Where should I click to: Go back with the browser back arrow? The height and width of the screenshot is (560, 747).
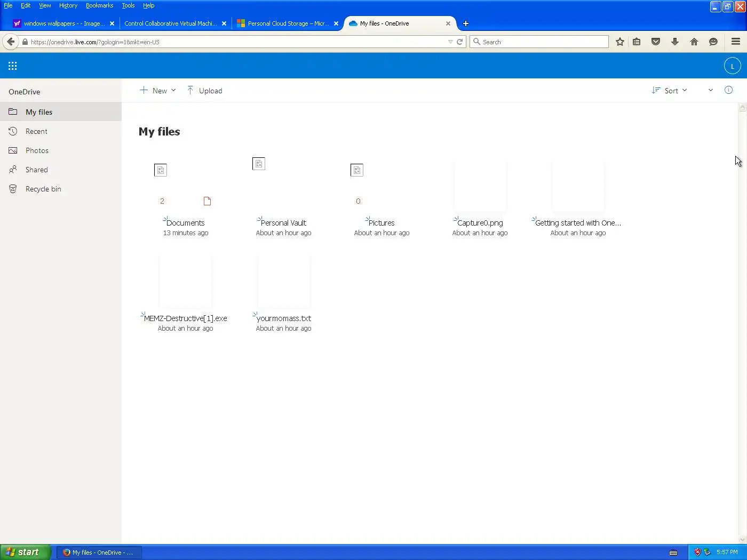(11, 42)
